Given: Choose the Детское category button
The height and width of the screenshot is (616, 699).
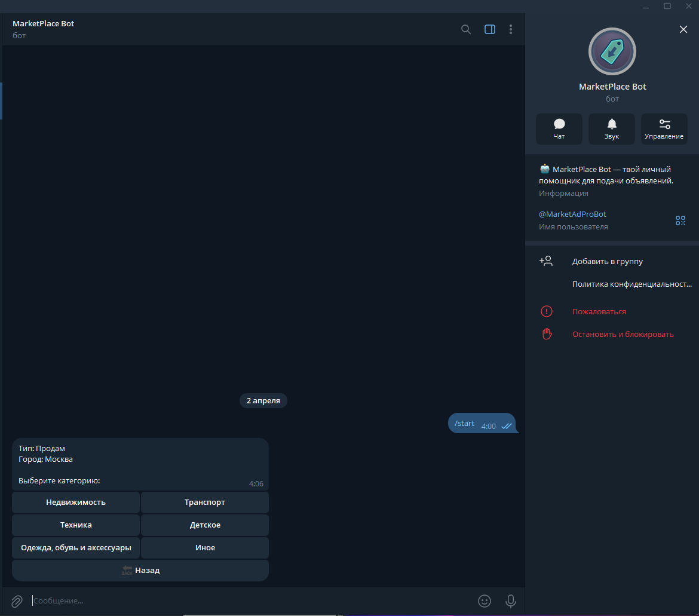Looking at the screenshot, I should pos(204,525).
